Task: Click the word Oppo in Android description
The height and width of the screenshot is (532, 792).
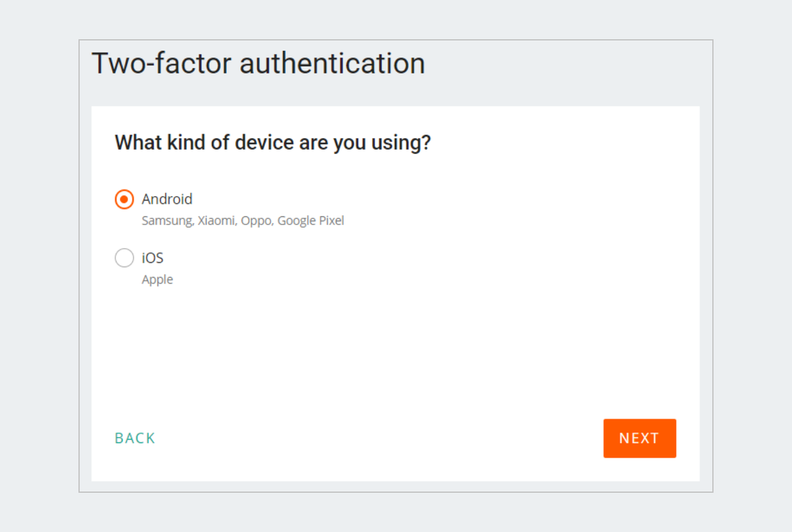Action: pos(257,220)
